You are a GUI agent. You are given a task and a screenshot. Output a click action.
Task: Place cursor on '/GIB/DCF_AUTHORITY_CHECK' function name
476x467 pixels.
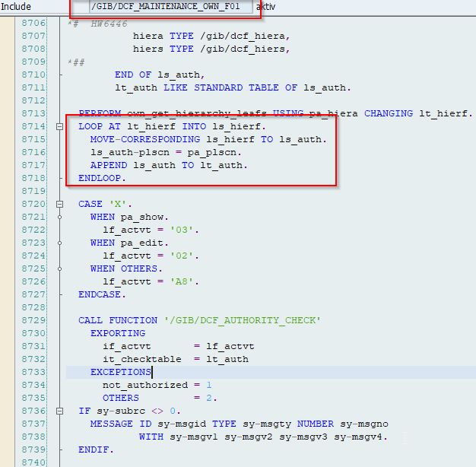pos(242,320)
